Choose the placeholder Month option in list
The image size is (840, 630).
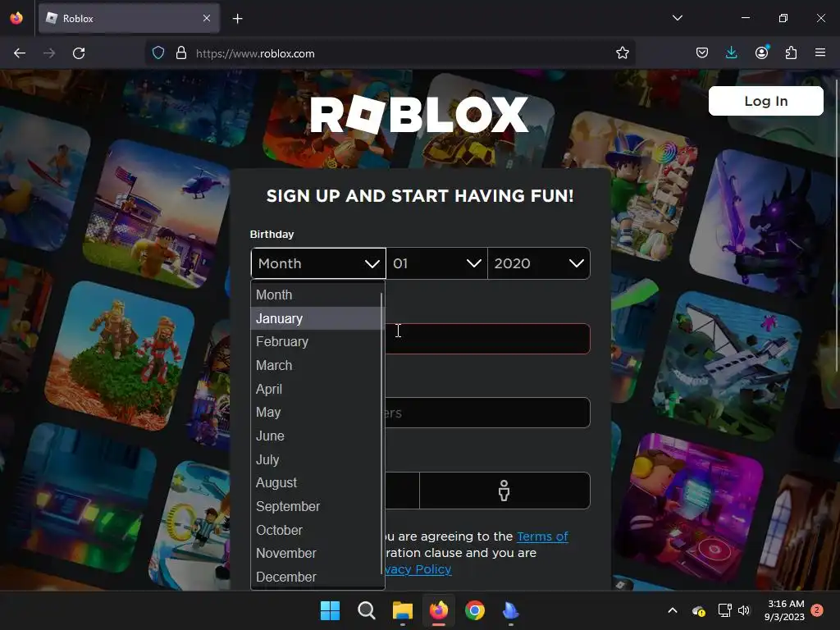click(x=316, y=295)
